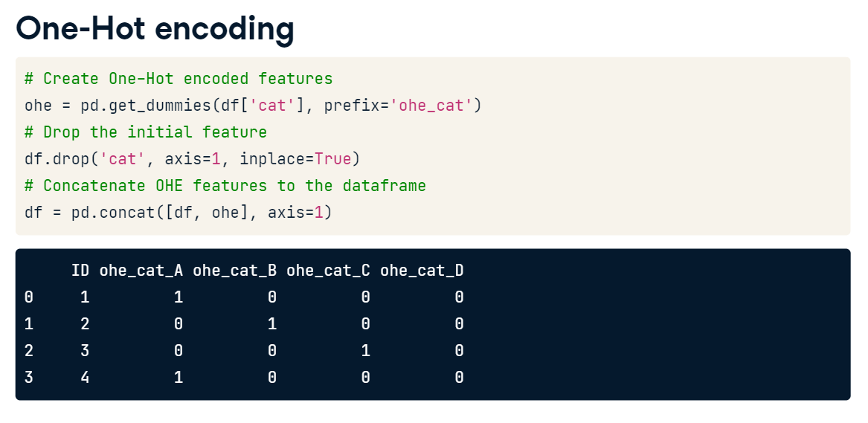Click the ohe_cat_A column header
The width and height of the screenshot is (868, 423).
pyautogui.click(x=141, y=271)
